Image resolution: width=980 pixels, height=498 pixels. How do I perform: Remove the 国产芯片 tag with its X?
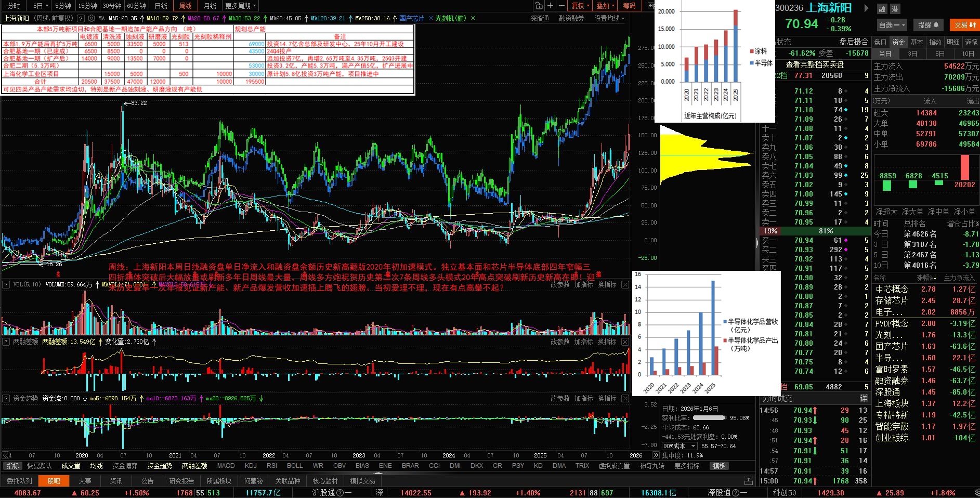430,18
